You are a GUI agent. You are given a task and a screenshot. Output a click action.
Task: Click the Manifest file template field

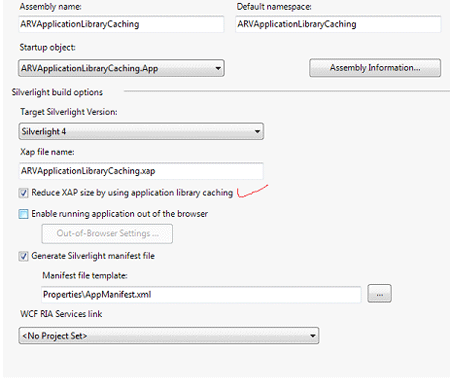click(x=201, y=295)
